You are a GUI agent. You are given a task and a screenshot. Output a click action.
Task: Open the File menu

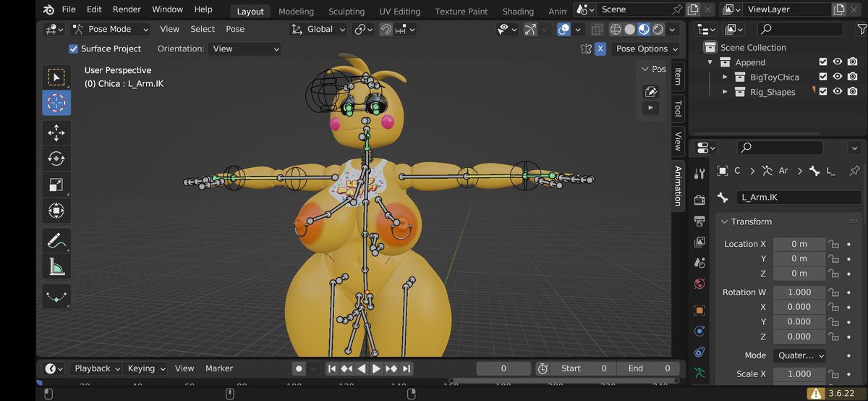click(69, 9)
